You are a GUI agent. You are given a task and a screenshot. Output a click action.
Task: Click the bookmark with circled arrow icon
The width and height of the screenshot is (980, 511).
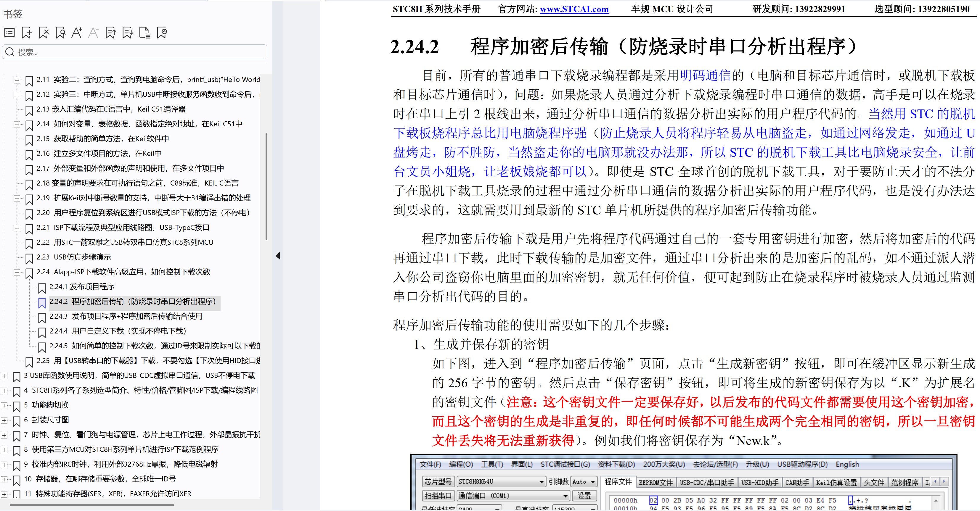162,33
